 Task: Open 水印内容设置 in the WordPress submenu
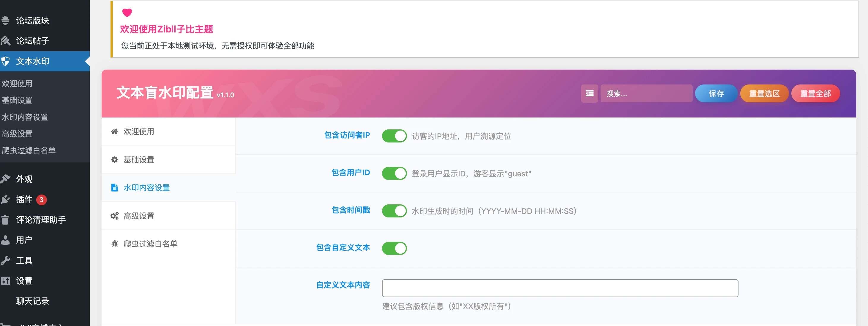click(25, 117)
